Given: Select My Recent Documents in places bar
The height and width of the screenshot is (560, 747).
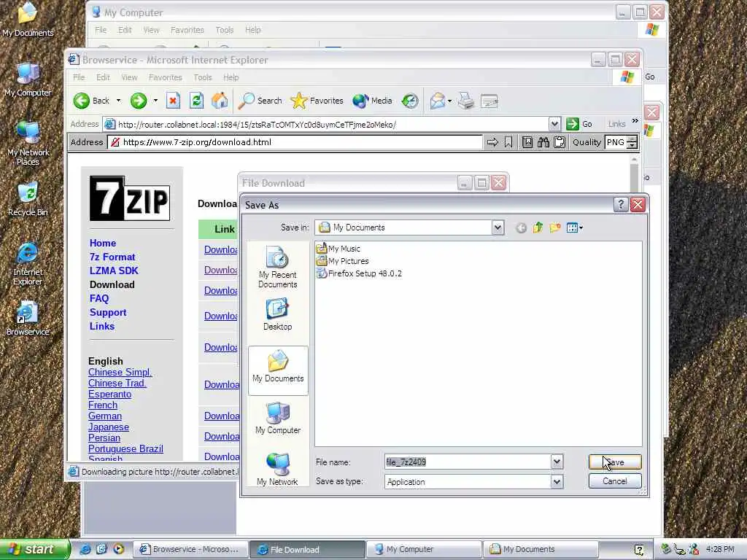Looking at the screenshot, I should 278,267.
